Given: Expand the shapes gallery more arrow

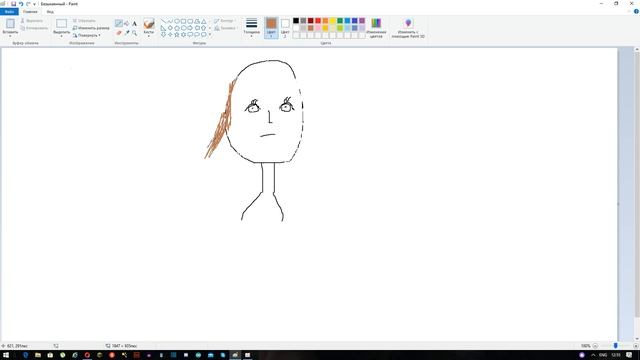Looking at the screenshot, I should (210, 35).
